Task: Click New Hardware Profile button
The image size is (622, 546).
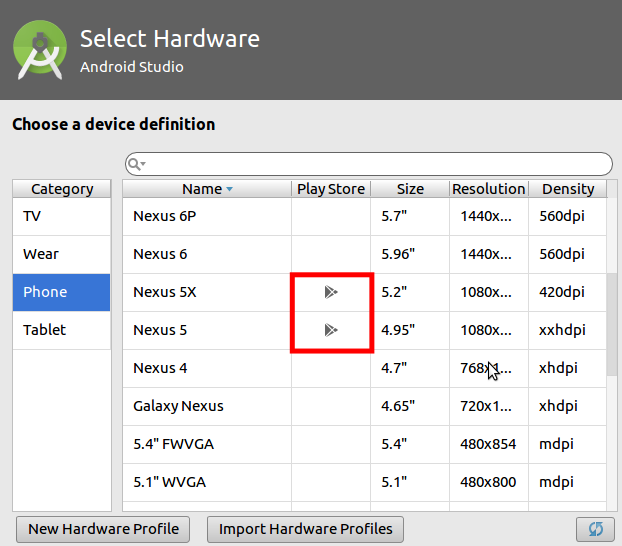Action: coord(103,529)
